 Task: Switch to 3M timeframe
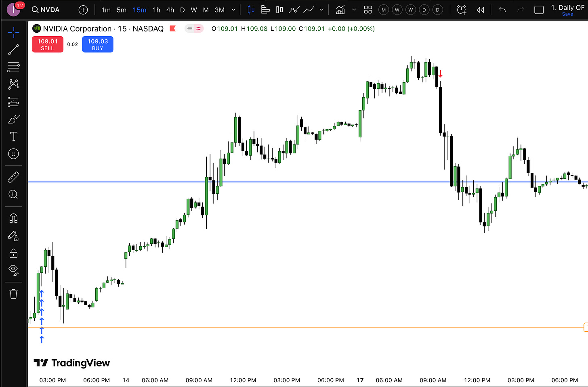click(219, 10)
